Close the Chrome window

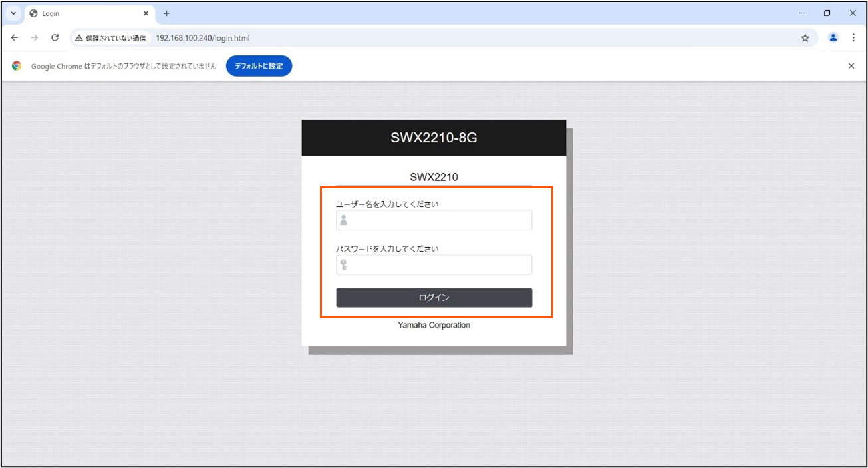coord(853,13)
